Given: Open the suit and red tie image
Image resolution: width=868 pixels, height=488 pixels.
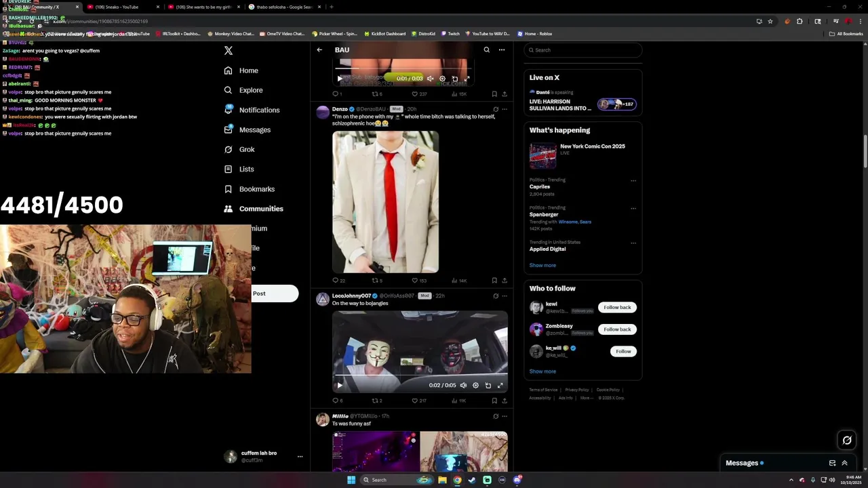Looking at the screenshot, I should point(385,202).
